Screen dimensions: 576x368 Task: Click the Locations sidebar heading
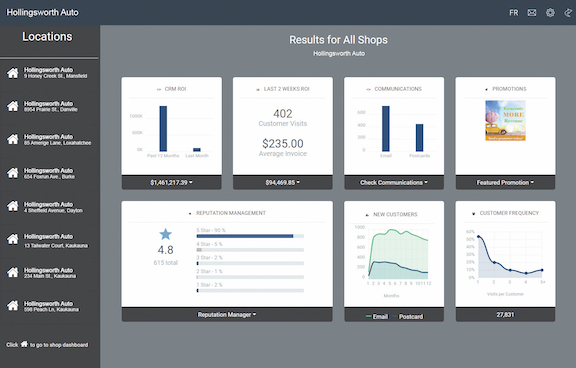pos(47,36)
